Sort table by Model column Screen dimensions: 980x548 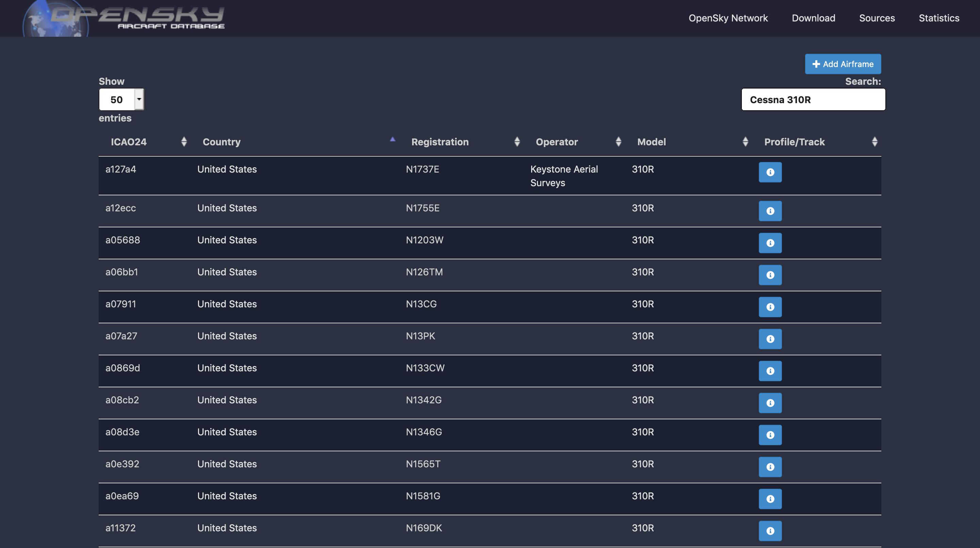(x=689, y=142)
